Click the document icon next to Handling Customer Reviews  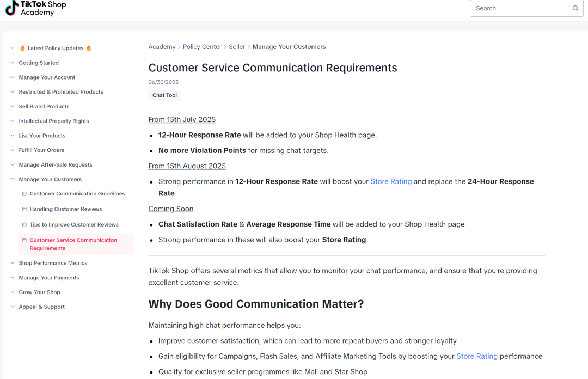coord(24,209)
